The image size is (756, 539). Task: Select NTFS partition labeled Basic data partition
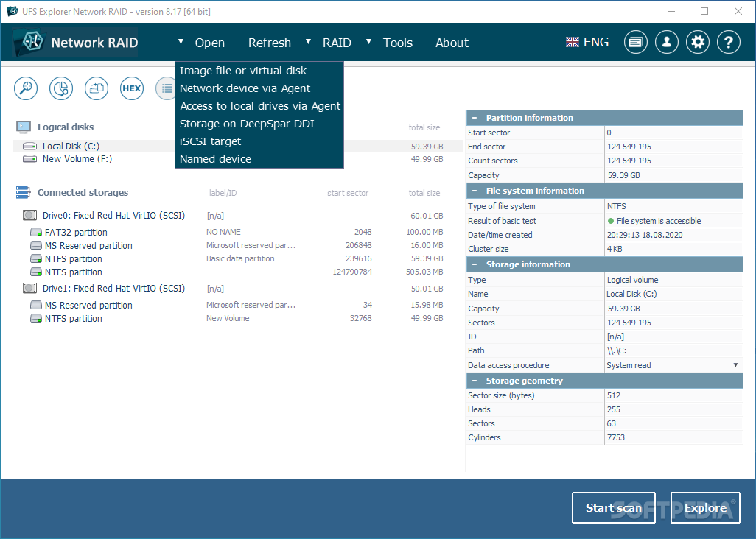(237, 258)
